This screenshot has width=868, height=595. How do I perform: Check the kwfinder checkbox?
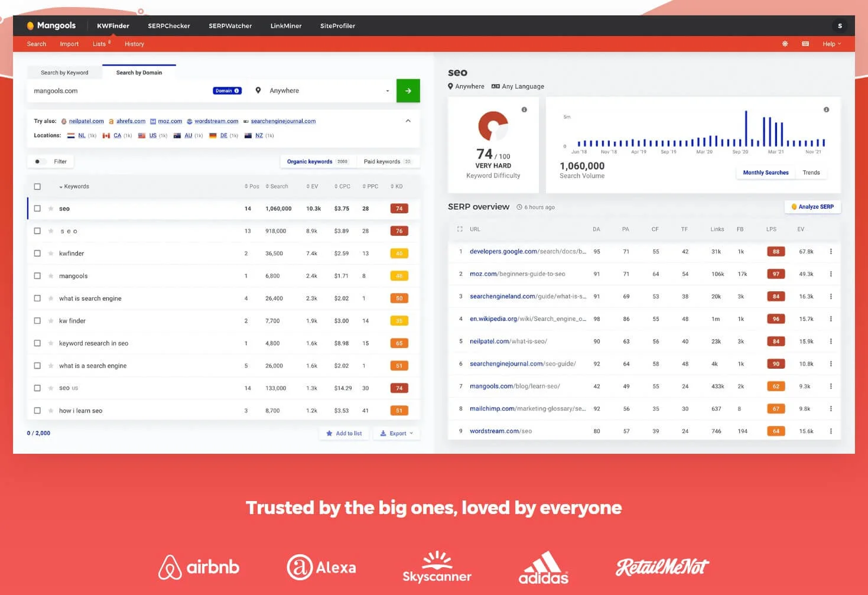37,253
